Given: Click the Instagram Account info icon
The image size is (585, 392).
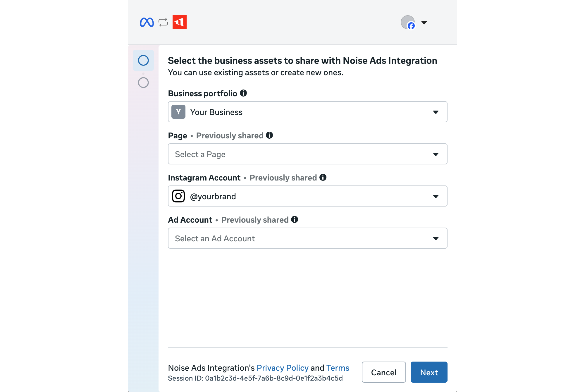Looking at the screenshot, I should coord(323,177).
